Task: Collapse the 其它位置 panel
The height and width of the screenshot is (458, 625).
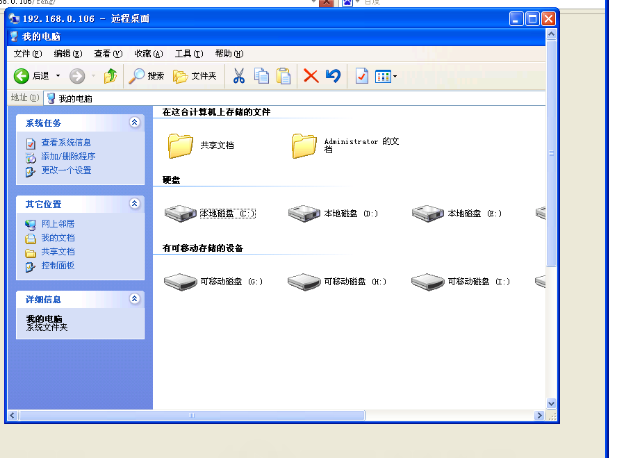Action: pyautogui.click(x=135, y=203)
